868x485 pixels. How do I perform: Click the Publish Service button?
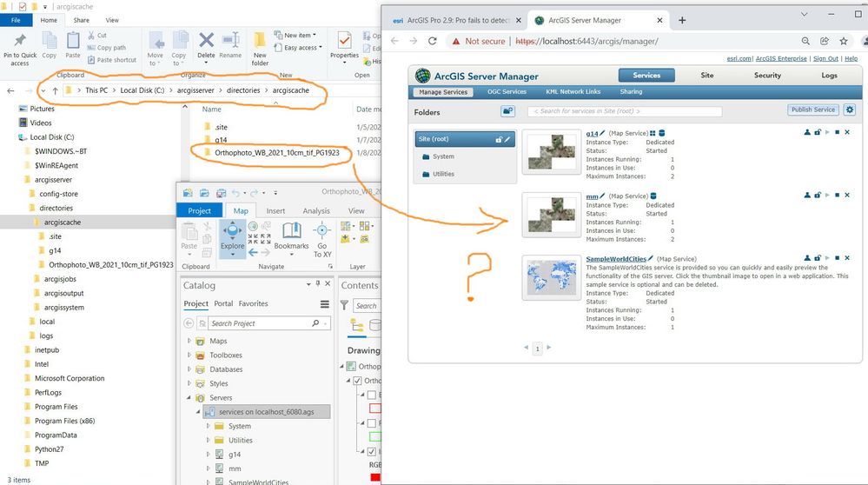[x=812, y=110]
